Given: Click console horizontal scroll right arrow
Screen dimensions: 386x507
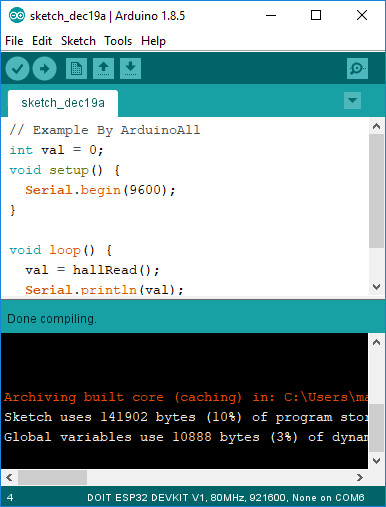Looking at the screenshot, I should tap(360, 477).
